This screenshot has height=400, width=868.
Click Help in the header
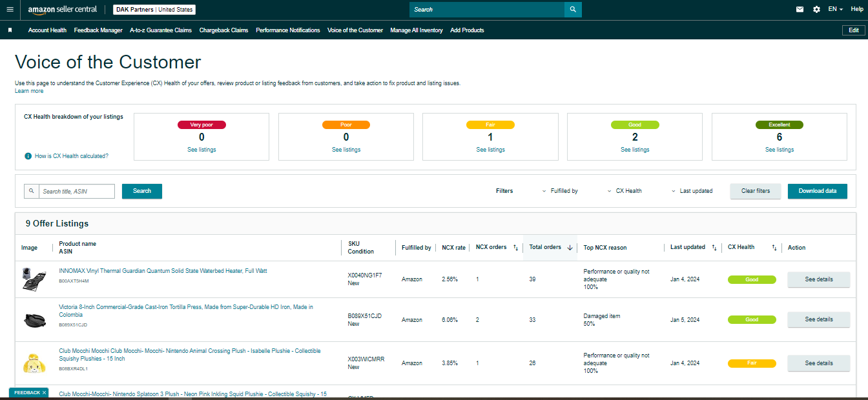click(x=856, y=10)
